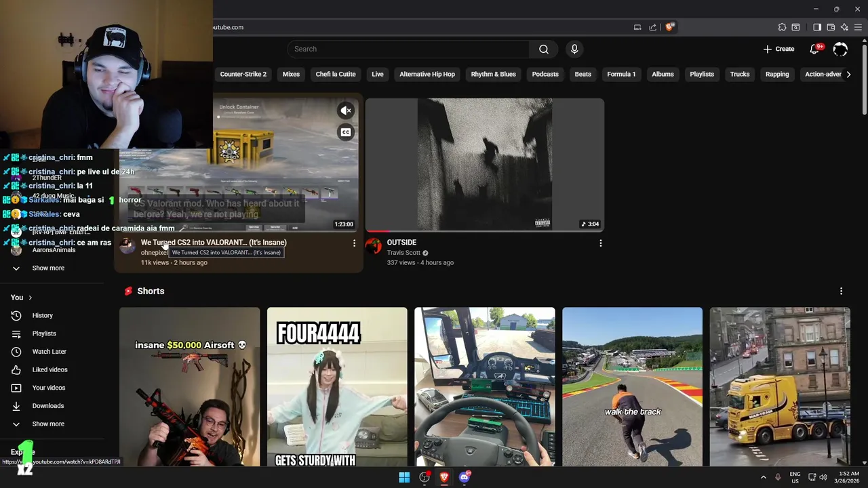The image size is (868, 488).
Task: Open the walk the track short
Action: (x=632, y=386)
